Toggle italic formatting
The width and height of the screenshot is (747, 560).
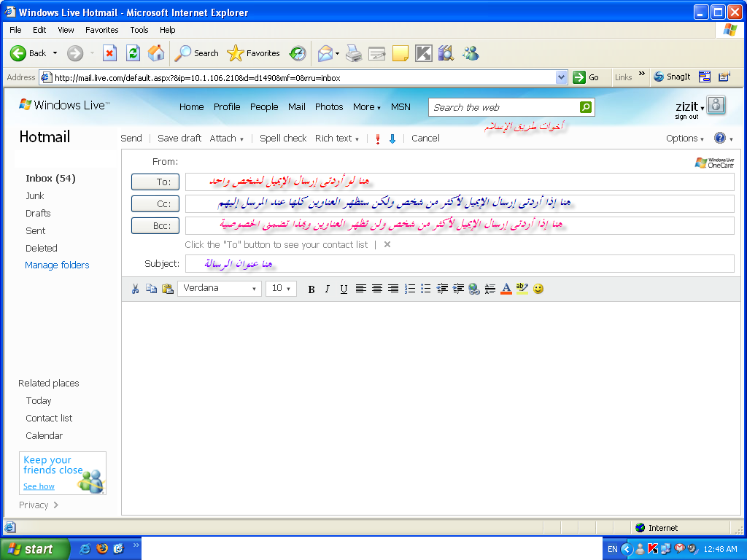pos(328,289)
